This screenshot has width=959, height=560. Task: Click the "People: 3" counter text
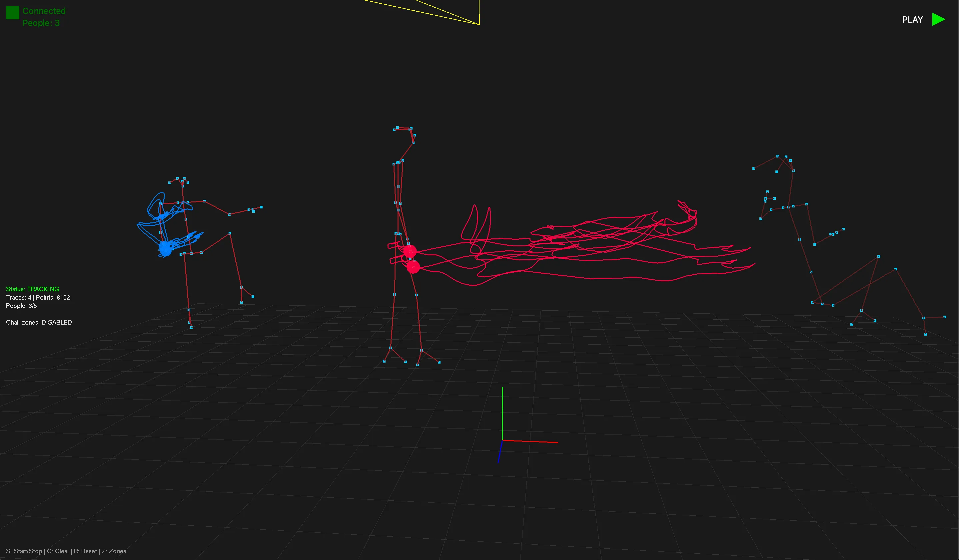[x=41, y=23]
